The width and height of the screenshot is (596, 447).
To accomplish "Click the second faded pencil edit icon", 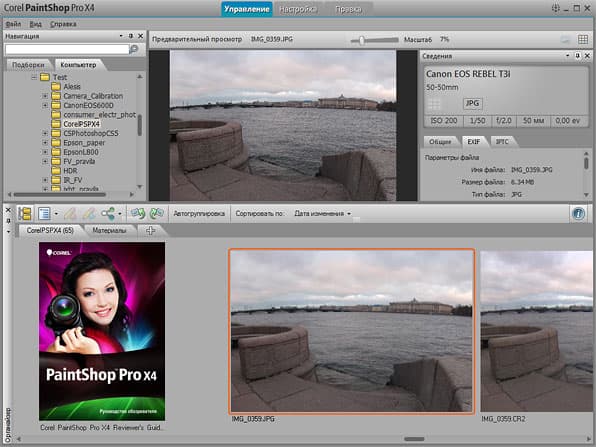I will [x=89, y=214].
